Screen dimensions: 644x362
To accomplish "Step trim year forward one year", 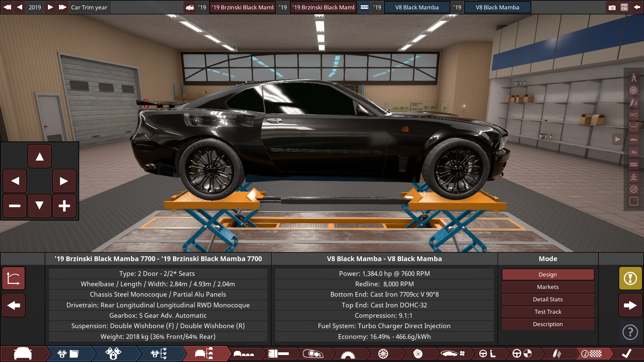I will point(50,7).
